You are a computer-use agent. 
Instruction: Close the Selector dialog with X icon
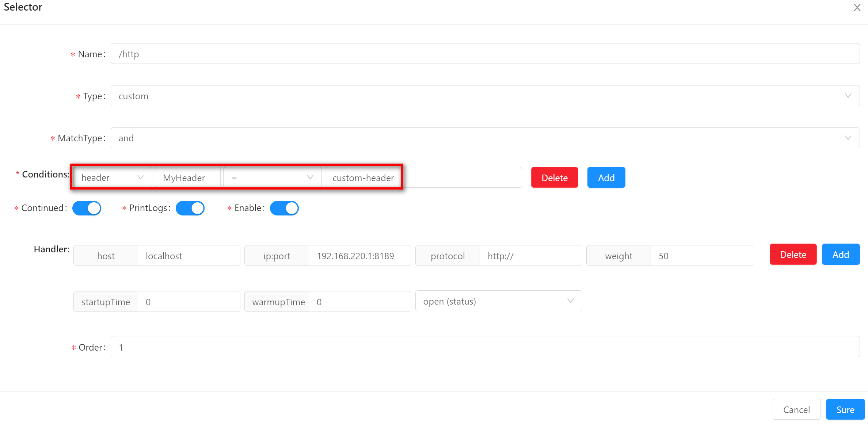click(x=857, y=8)
